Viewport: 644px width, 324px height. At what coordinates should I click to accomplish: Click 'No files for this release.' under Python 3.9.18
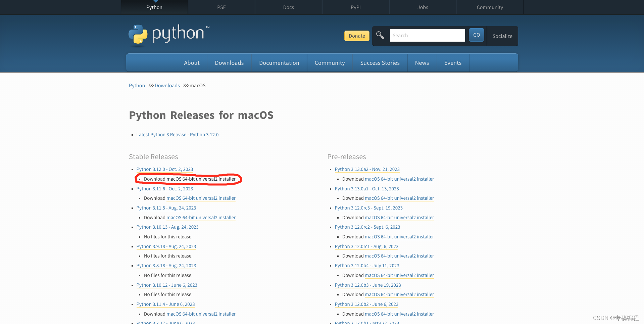click(x=168, y=256)
